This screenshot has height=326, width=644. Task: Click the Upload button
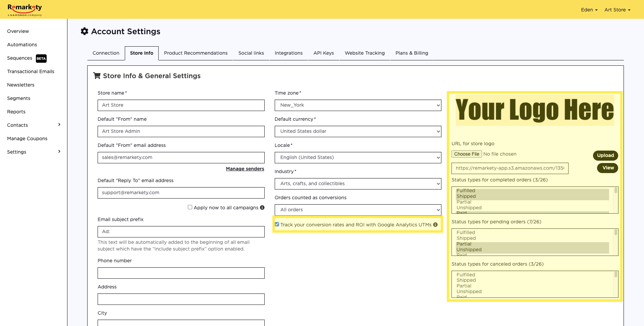[605, 155]
